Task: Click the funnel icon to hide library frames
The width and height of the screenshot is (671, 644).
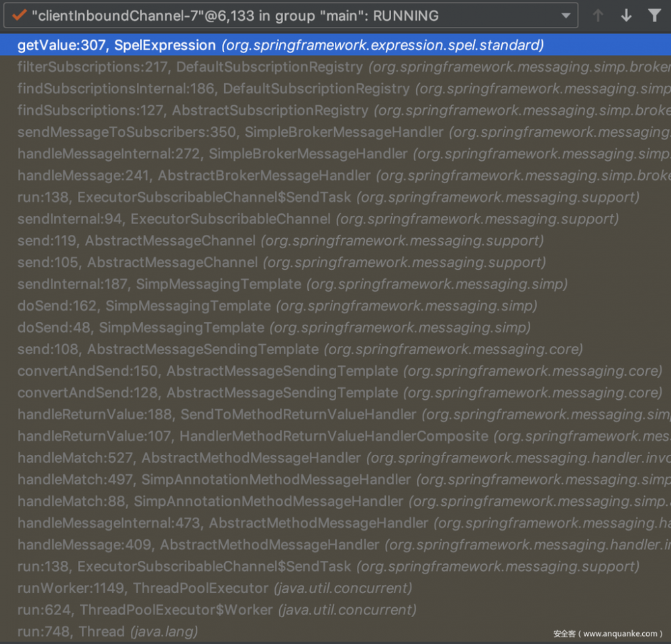Action: [x=654, y=15]
